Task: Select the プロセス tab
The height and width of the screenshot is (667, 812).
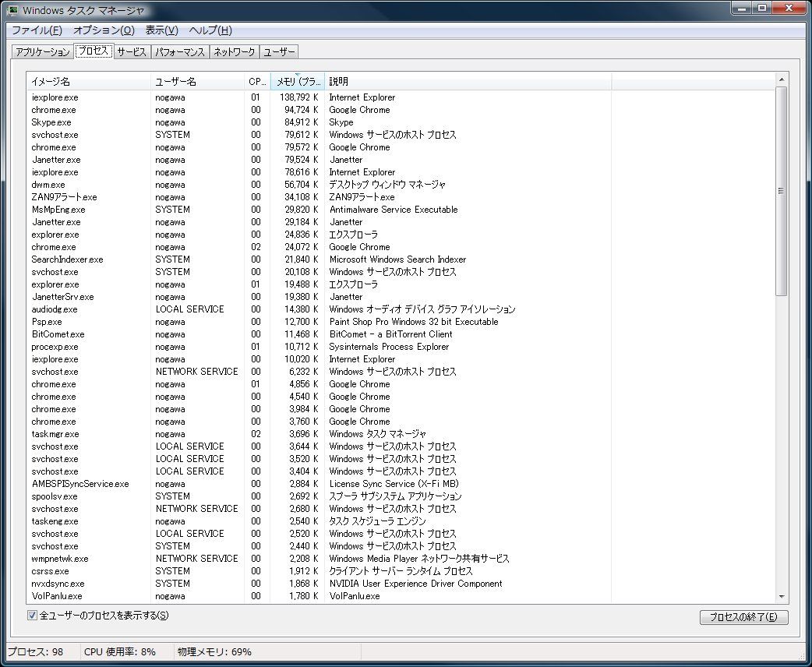Action: [x=94, y=51]
